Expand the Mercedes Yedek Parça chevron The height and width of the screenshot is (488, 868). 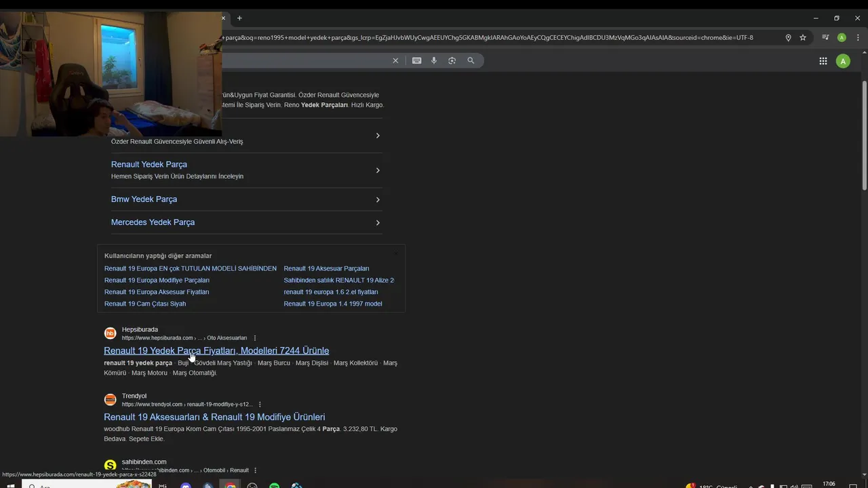tap(378, 223)
